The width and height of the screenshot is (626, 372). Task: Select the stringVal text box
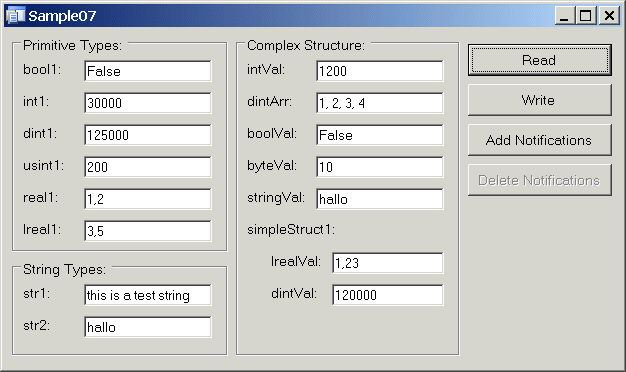click(380, 199)
